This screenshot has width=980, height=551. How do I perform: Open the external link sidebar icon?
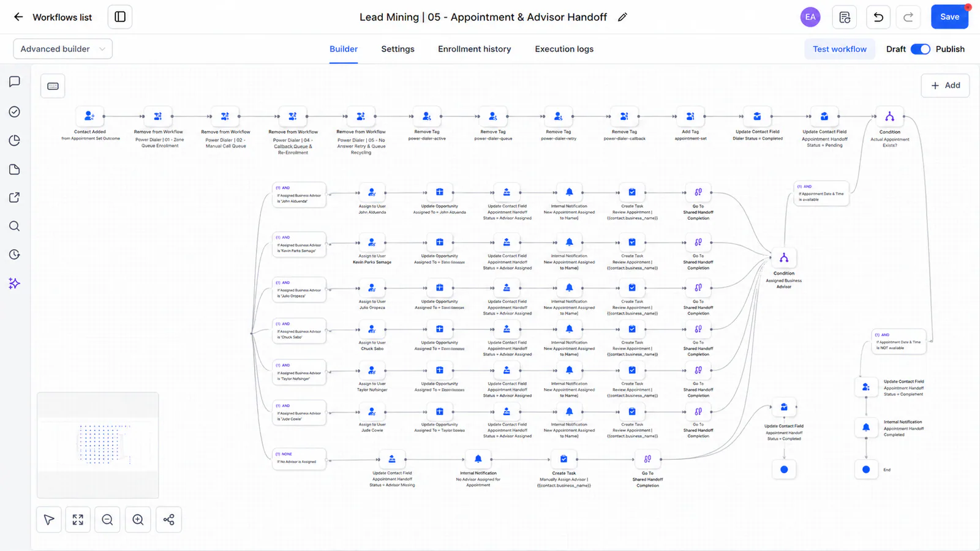pos(15,197)
